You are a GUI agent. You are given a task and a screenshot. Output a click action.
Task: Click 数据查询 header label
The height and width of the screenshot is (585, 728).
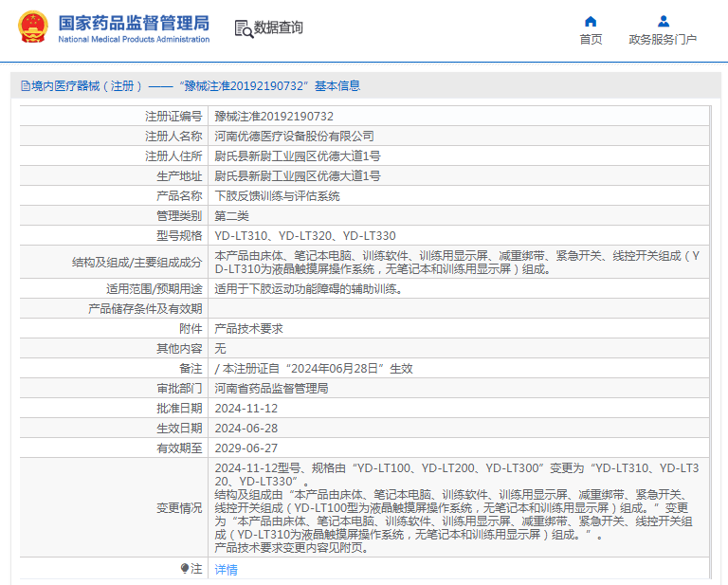click(x=278, y=27)
